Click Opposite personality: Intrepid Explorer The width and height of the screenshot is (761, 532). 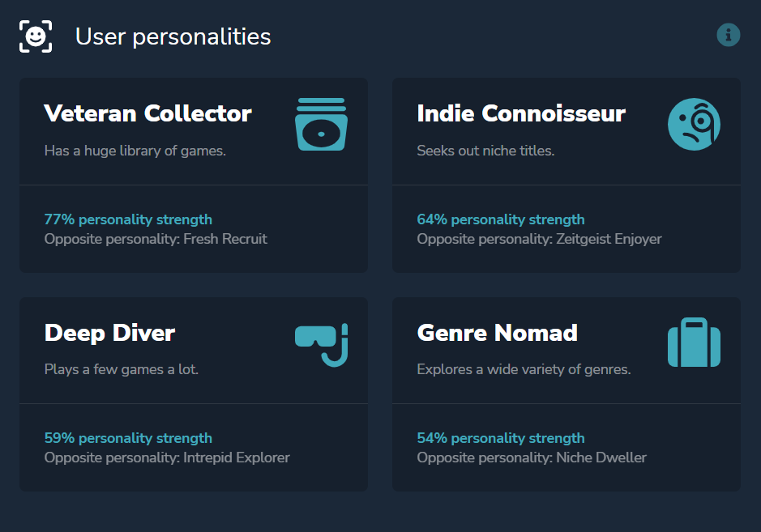tap(167, 458)
